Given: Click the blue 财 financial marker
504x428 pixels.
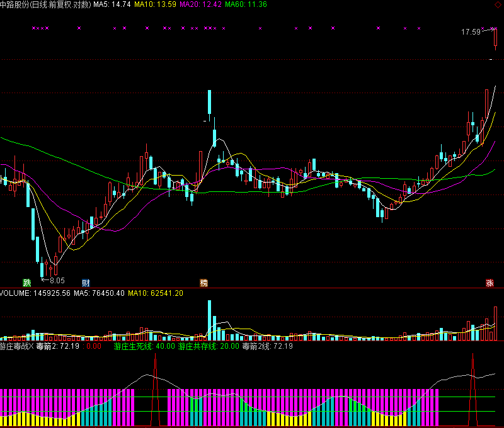Looking at the screenshot, I should (x=86, y=283).
